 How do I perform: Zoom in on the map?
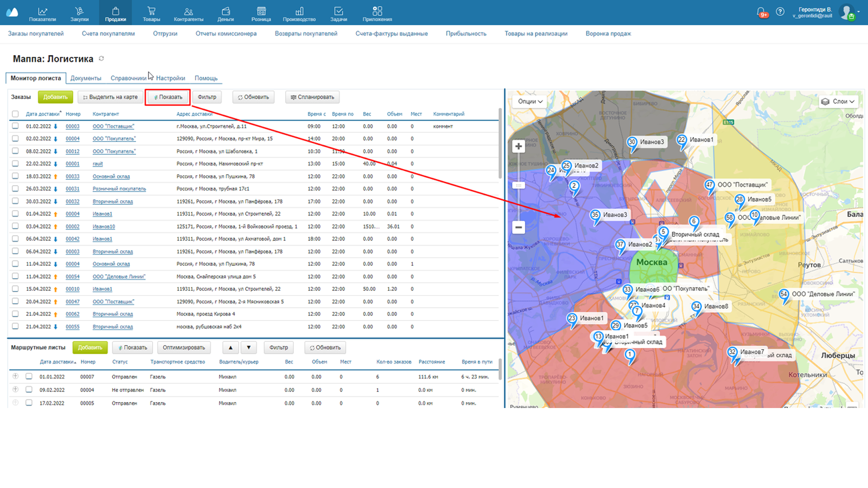519,146
